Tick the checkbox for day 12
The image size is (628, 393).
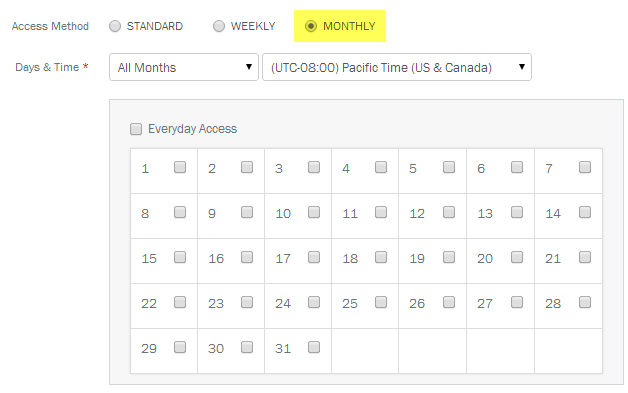449,212
